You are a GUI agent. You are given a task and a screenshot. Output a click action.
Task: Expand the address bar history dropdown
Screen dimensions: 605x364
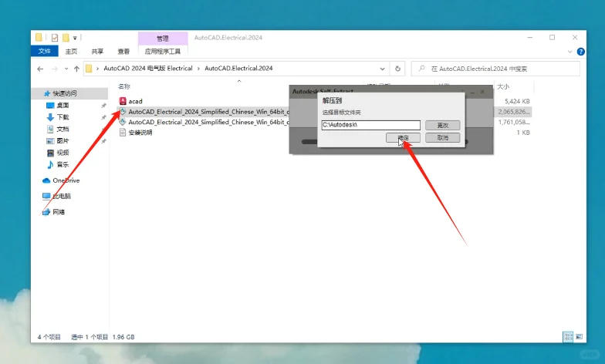[383, 69]
